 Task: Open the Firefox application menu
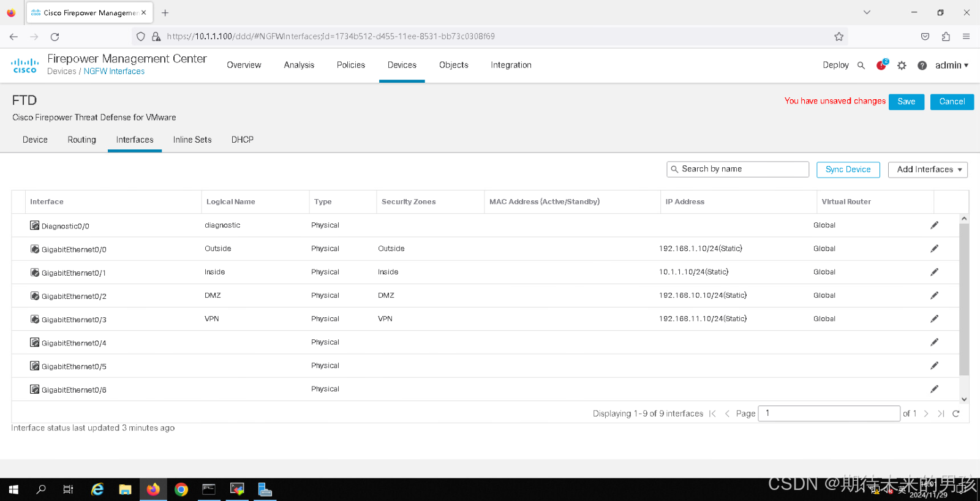[966, 37]
